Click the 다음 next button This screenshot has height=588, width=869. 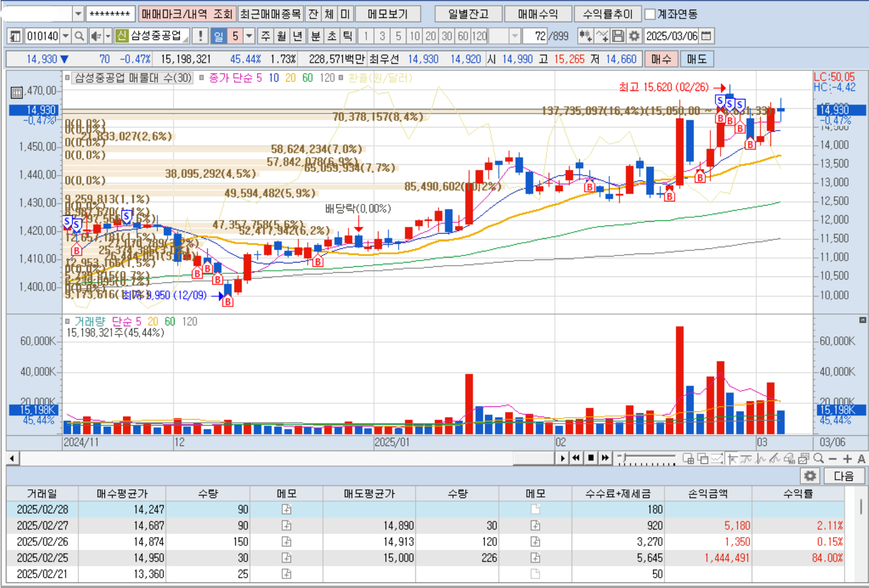(844, 476)
